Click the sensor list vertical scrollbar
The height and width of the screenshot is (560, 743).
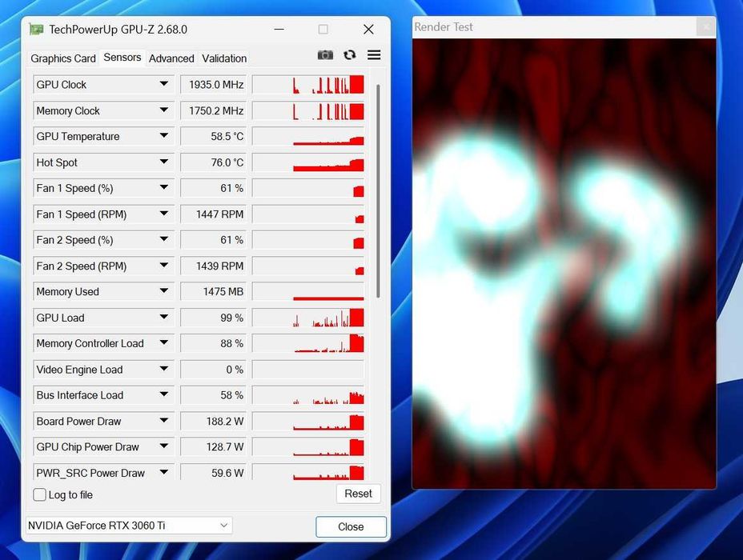378,190
